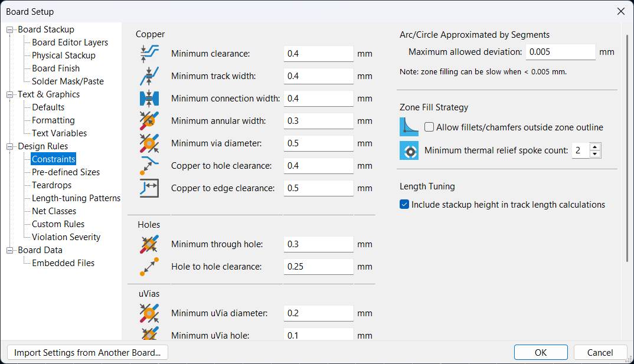634x364 pixels.
Task: Collapse the Design Rules tree node
Action: tap(9, 146)
